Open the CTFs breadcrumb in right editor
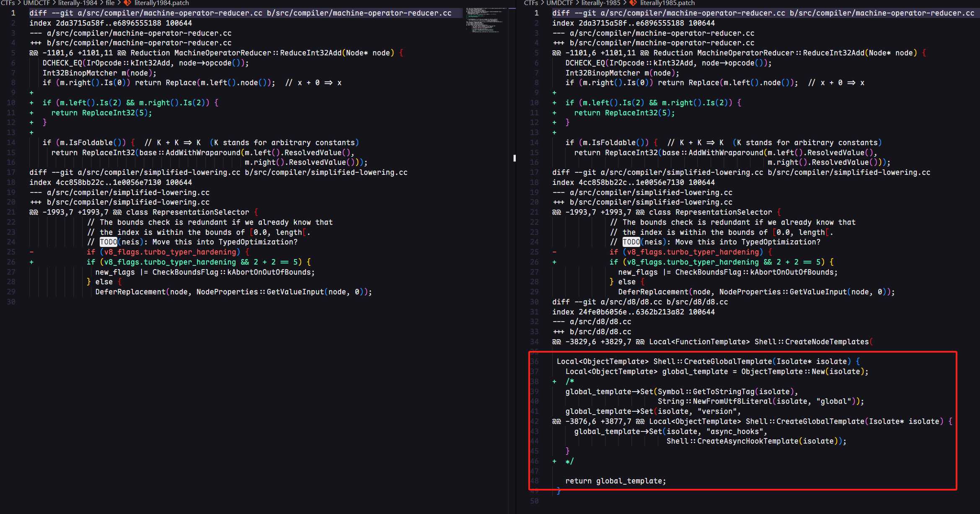 (531, 3)
